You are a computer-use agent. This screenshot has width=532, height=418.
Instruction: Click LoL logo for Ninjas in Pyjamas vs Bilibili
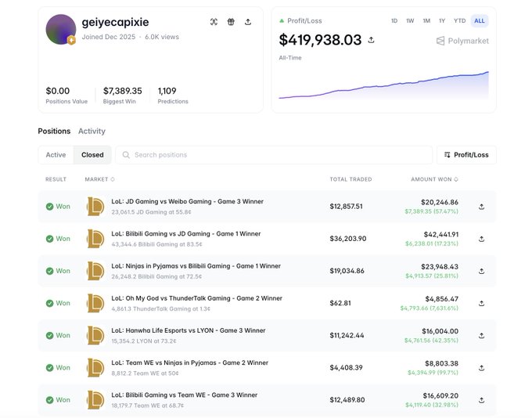coord(95,271)
